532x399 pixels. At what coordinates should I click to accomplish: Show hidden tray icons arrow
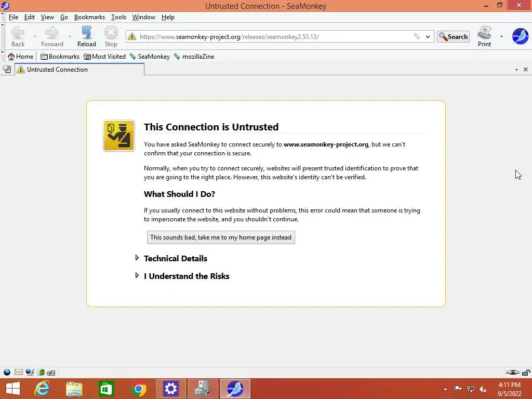click(x=445, y=389)
